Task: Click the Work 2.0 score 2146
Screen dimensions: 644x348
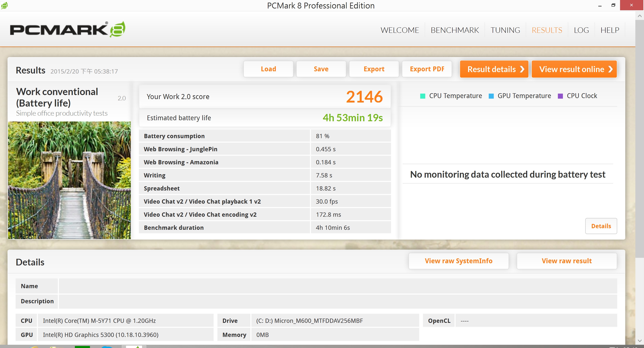Action: [364, 97]
